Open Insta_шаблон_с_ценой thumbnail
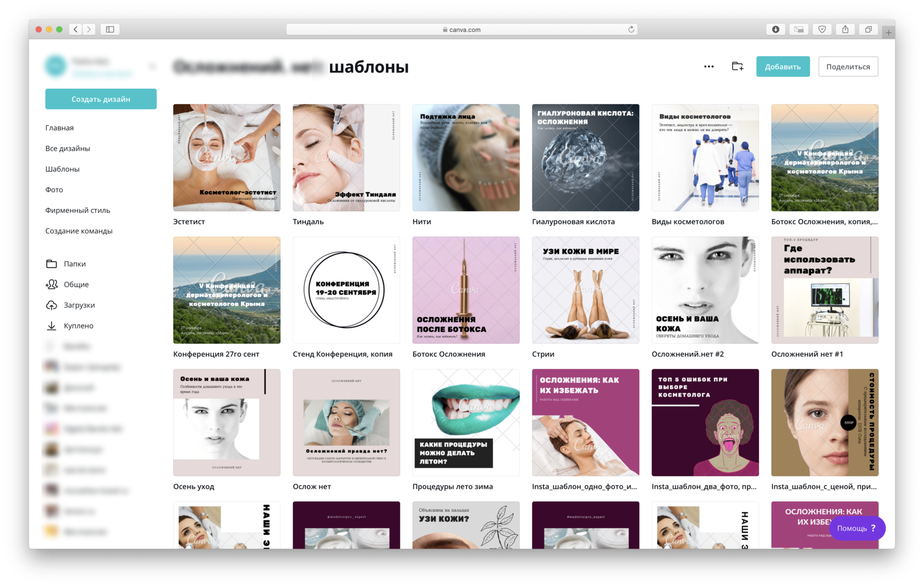 tap(825, 423)
